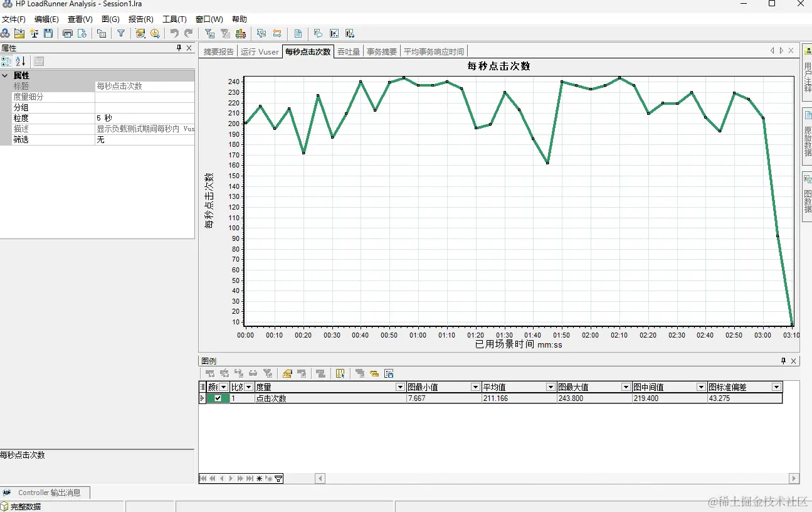Click the 粒度 value 5 秒 field
Viewport: 812px width, 512px height.
pyautogui.click(x=145, y=118)
